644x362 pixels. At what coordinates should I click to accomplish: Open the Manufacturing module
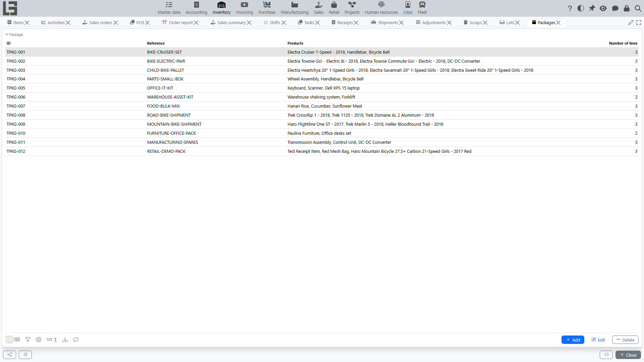pos(294,8)
